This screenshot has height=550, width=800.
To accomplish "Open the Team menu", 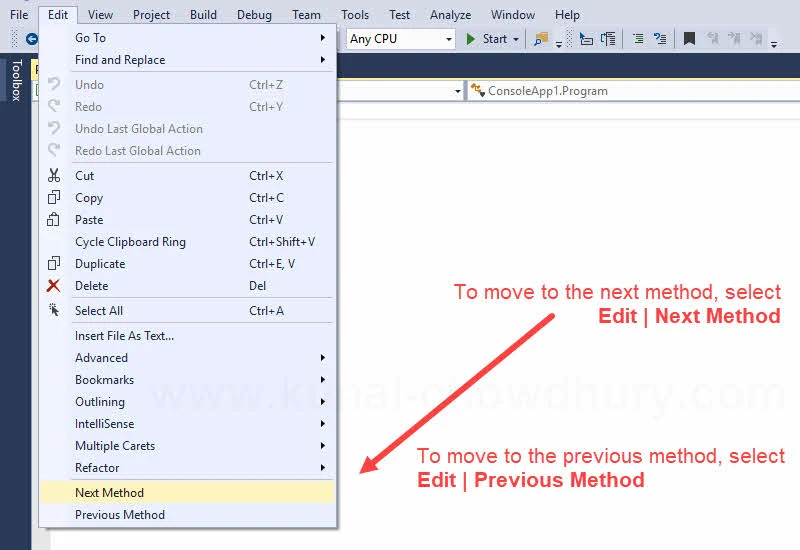I will (x=306, y=15).
